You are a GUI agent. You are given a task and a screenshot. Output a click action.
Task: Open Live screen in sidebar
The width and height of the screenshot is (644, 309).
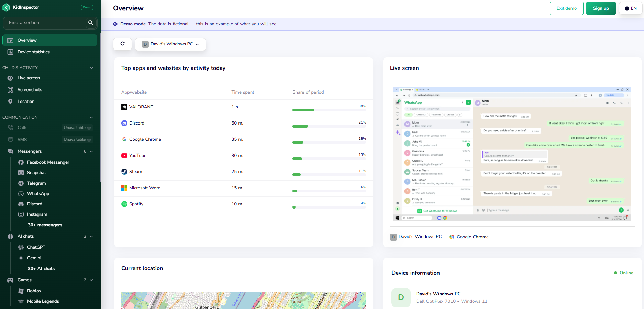50,78
